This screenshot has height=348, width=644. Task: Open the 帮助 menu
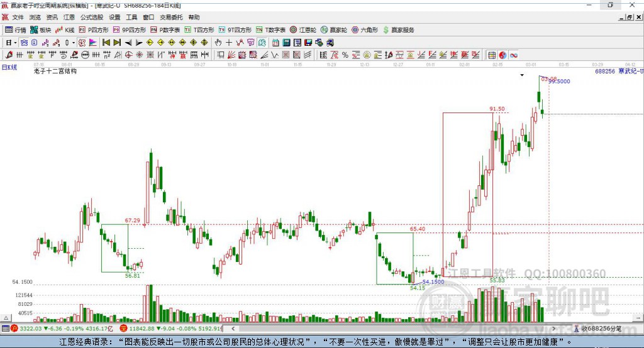point(194,17)
